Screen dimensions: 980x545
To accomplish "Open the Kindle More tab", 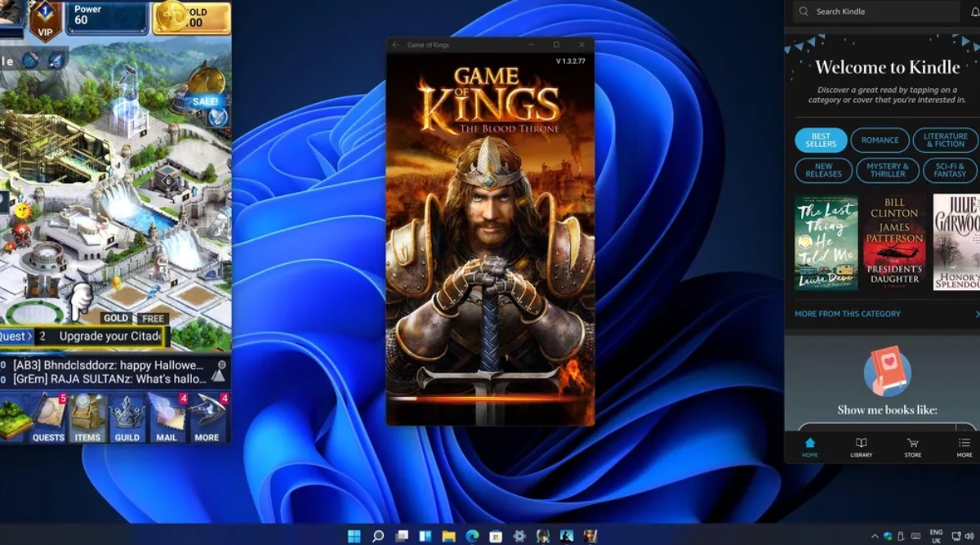I will [964, 447].
